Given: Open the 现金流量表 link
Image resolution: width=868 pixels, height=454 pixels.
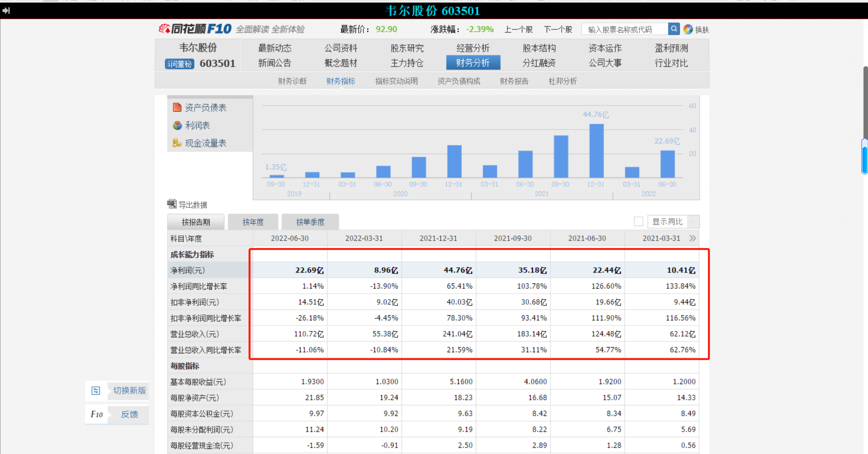Looking at the screenshot, I should tap(206, 143).
